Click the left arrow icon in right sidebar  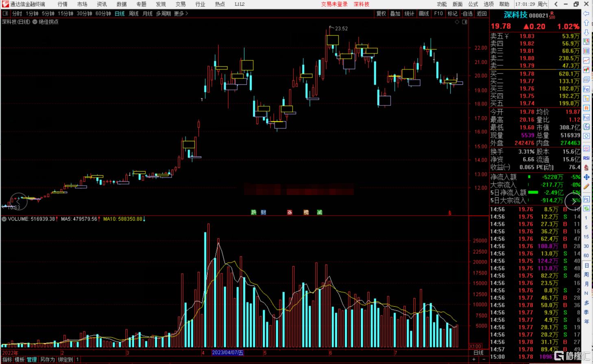tap(586, 14)
